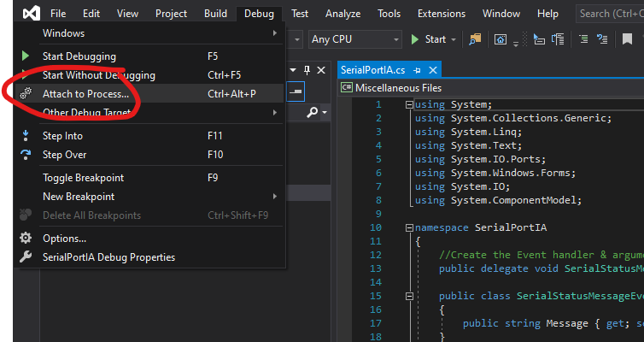Viewport: 644px width, 342px height.
Task: Click the screenshot frame toolbar icon
Action: pyautogui.click(x=501, y=39)
